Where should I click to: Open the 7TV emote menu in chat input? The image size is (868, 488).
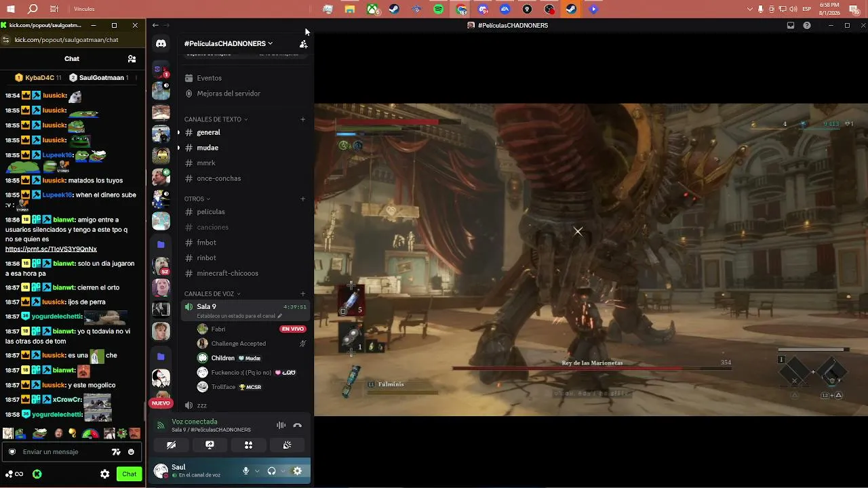point(116,452)
